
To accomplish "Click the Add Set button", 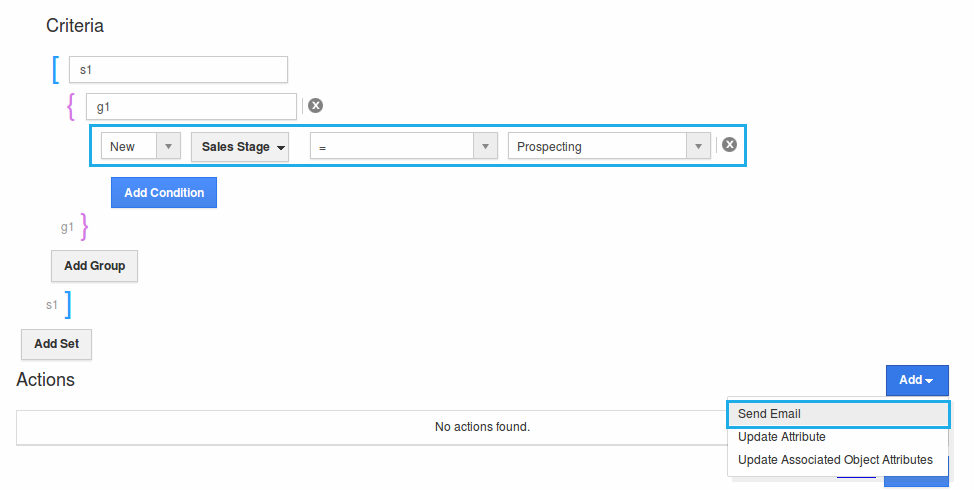I will point(56,343).
